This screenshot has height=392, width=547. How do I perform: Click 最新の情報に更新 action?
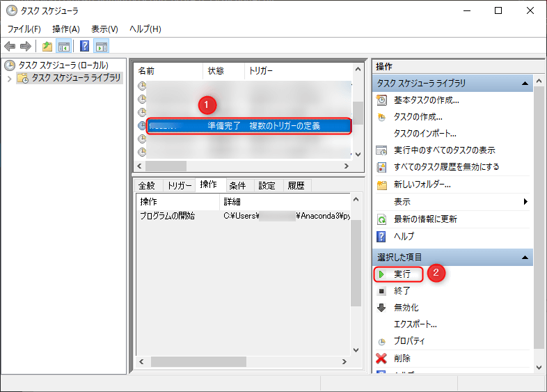coord(425,219)
